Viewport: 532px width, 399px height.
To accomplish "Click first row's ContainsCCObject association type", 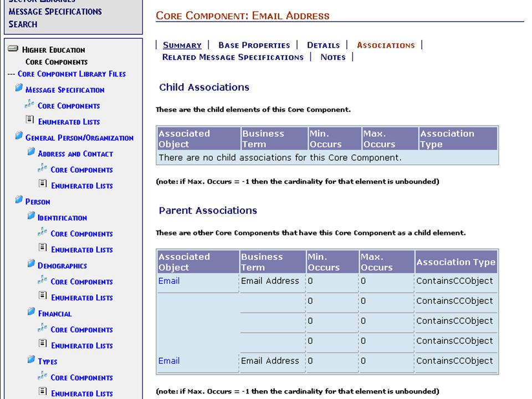I will point(454,281).
